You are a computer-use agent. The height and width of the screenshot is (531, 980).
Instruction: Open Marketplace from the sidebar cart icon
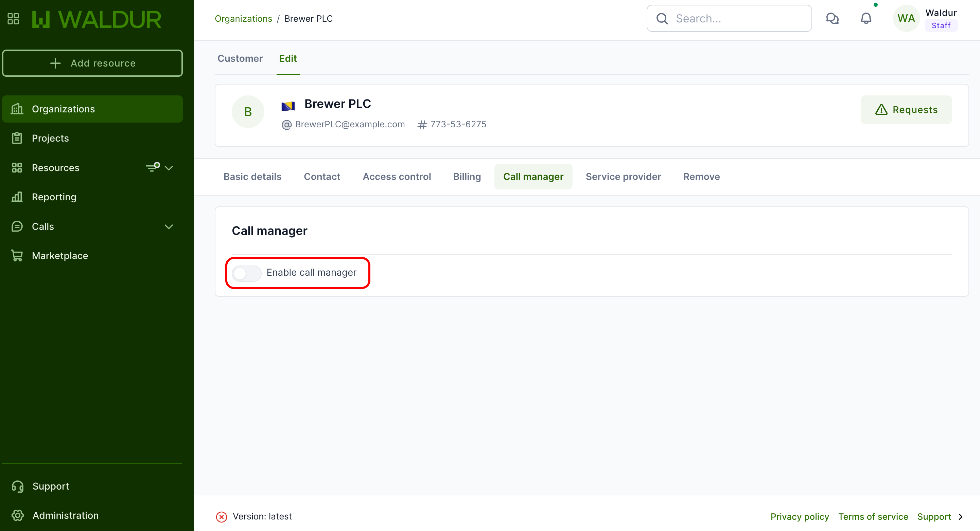tap(17, 255)
